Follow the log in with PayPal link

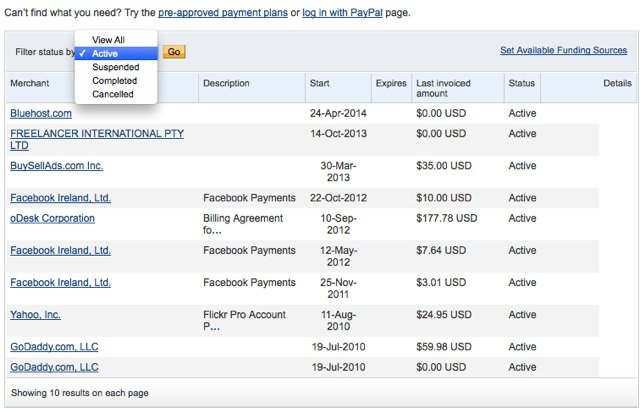[x=342, y=13]
